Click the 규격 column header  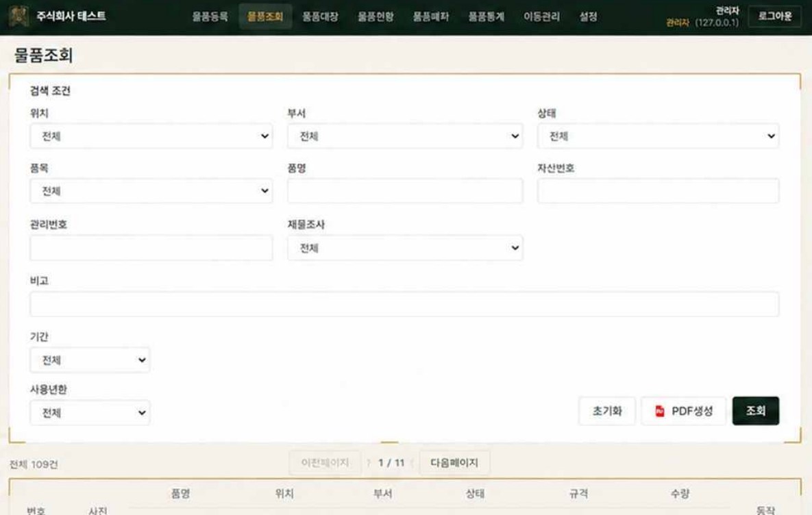[x=578, y=494]
